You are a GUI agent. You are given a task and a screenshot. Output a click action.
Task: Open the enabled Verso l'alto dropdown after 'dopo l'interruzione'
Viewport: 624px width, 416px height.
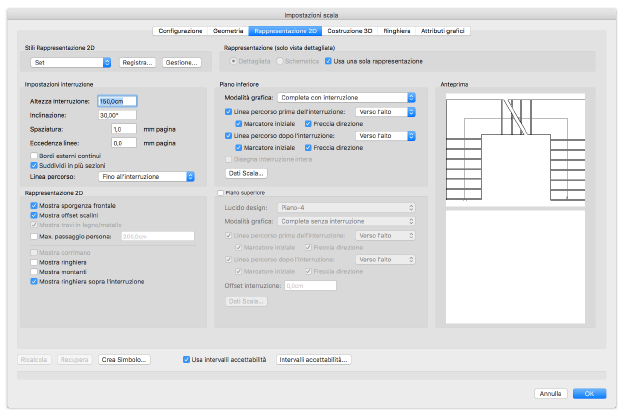[385, 136]
